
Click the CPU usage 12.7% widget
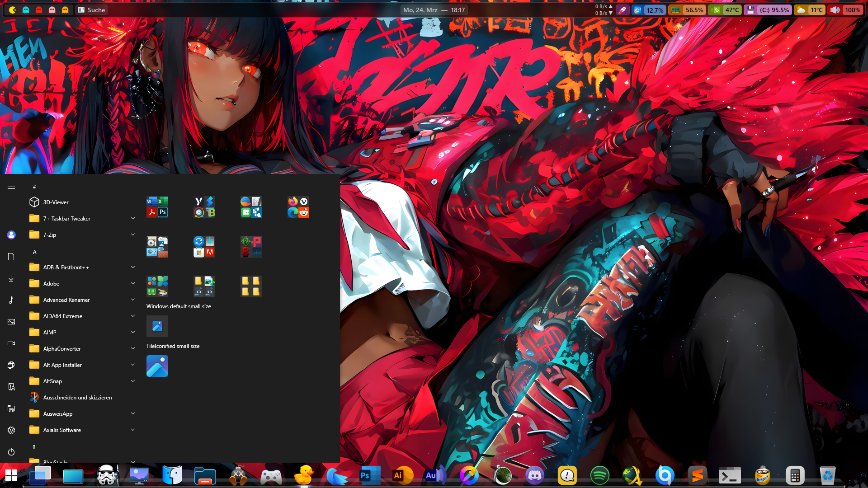tap(649, 10)
